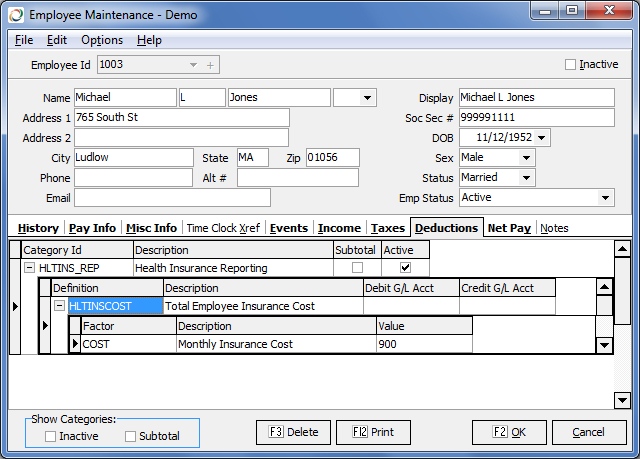Click the app icon in title bar

[x=14, y=15]
